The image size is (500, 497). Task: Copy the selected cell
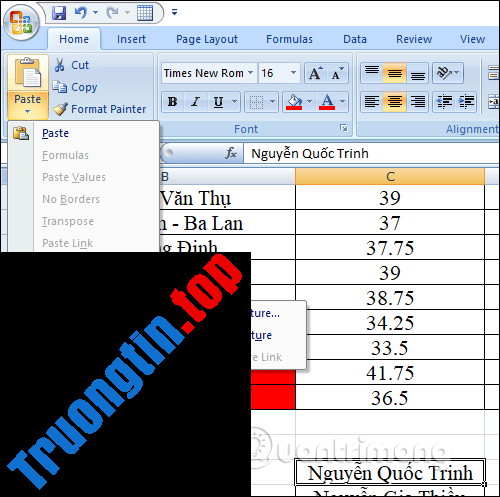[75, 87]
